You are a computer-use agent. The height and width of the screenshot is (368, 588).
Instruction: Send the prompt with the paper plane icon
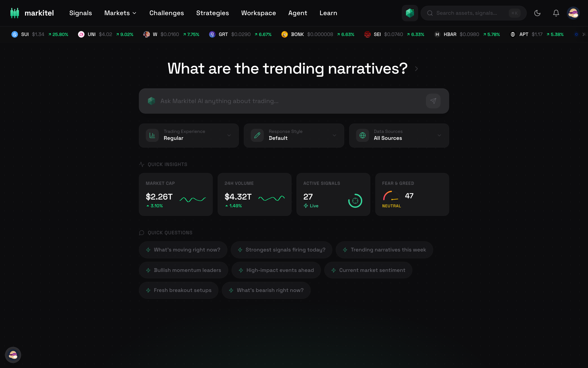tap(433, 101)
